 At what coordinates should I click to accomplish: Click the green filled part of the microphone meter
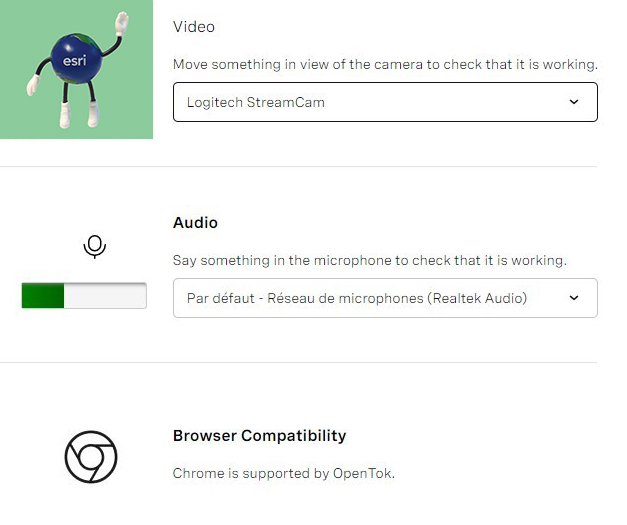coord(43,296)
